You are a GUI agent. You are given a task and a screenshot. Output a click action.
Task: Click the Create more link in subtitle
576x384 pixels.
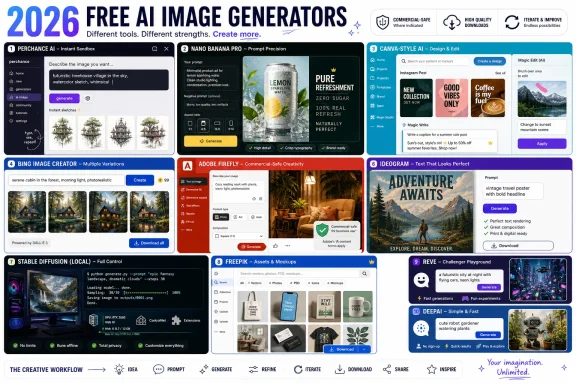tap(237, 34)
